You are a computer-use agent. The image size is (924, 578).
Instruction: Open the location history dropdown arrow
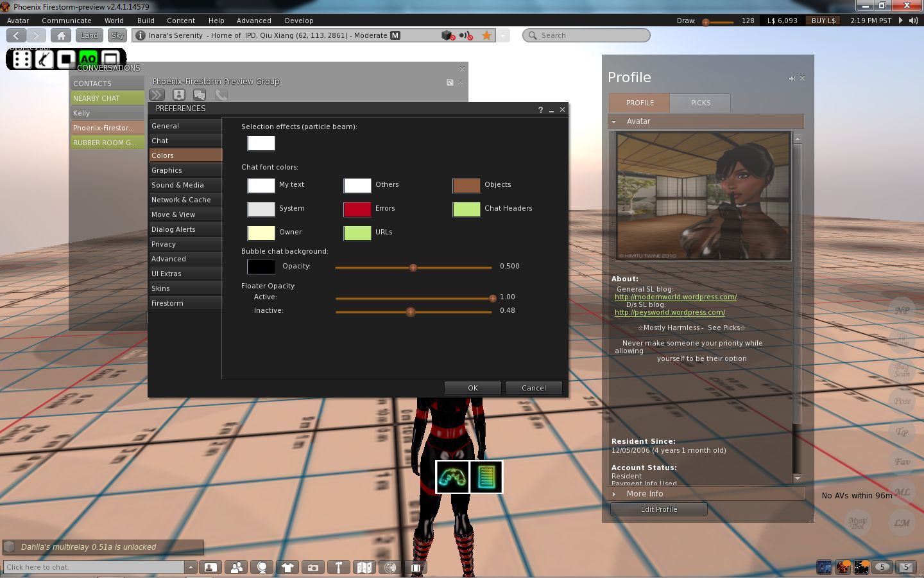click(504, 35)
